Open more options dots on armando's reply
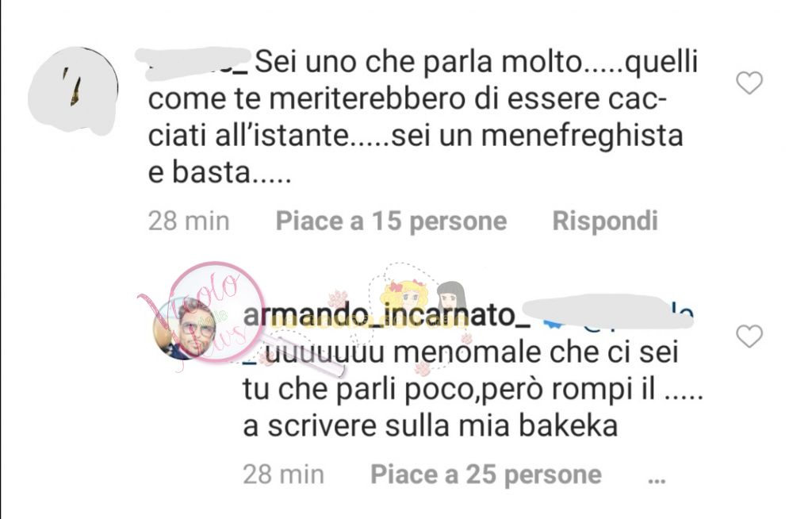The height and width of the screenshot is (519, 812). (x=657, y=481)
